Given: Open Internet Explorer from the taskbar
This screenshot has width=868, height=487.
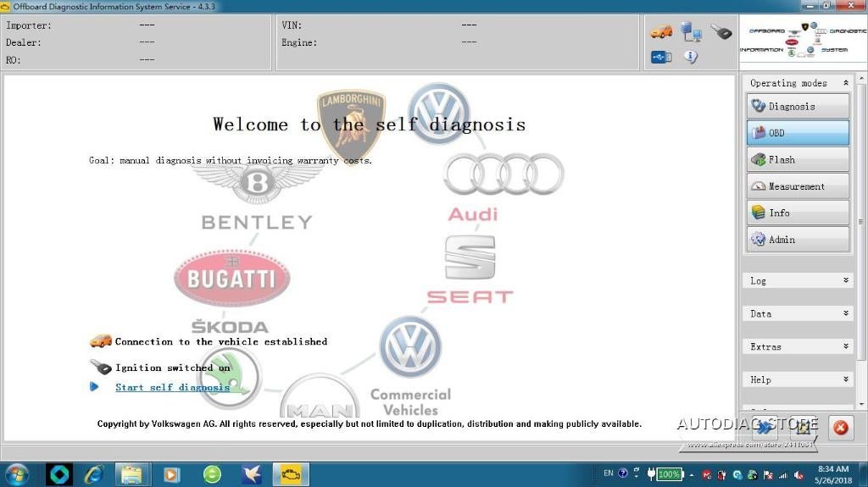Looking at the screenshot, I should pos(94,474).
